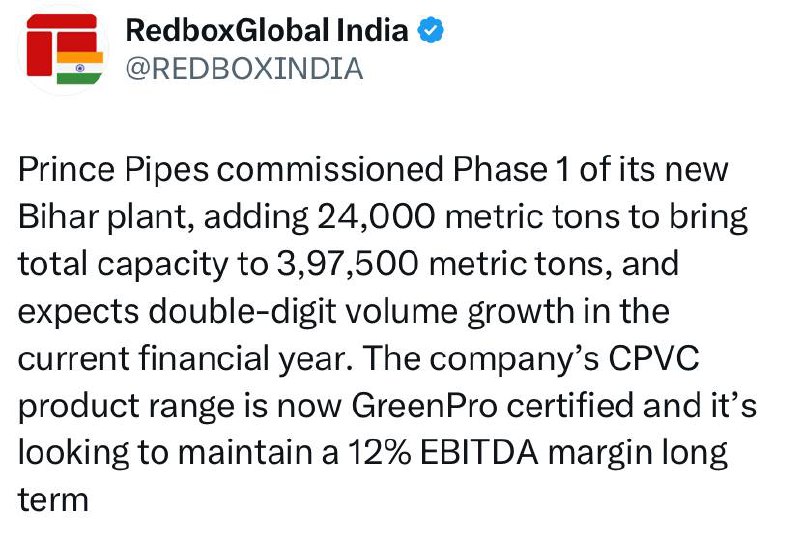Click the word "certified" in the tweet

click(570, 406)
